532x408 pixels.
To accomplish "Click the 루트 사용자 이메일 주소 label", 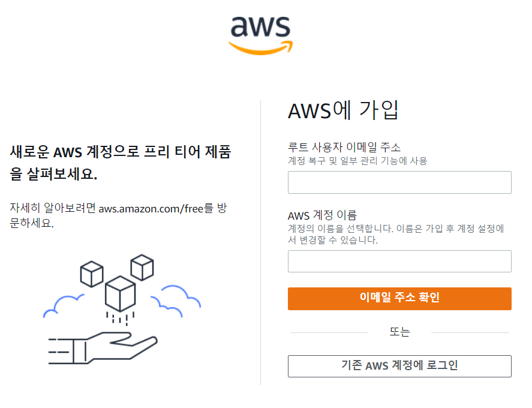I will (x=344, y=147).
